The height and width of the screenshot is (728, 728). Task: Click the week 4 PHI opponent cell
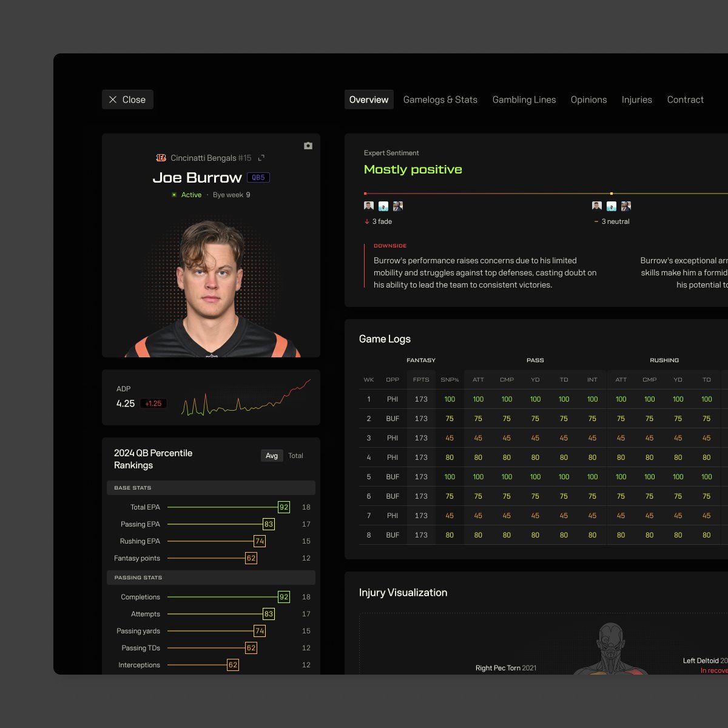click(x=393, y=457)
